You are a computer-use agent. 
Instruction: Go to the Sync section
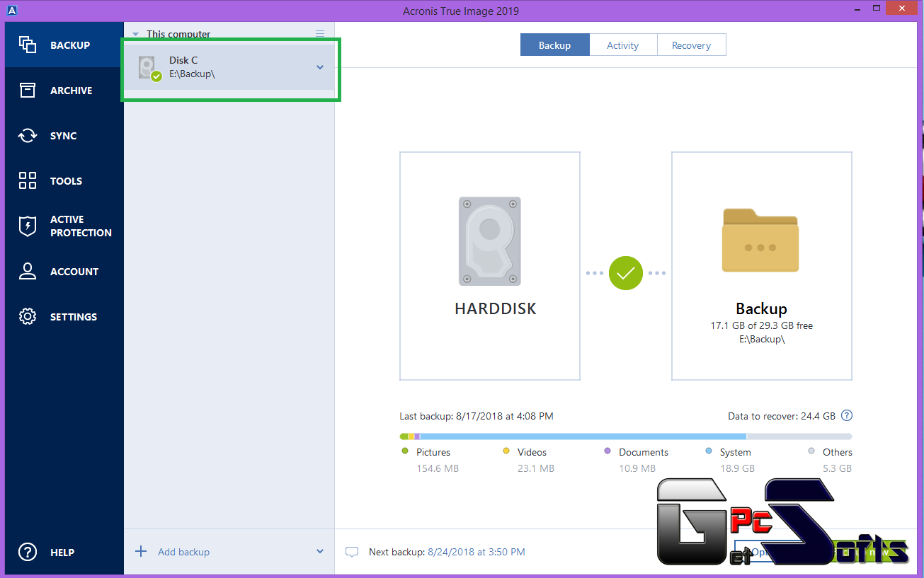[x=64, y=136]
